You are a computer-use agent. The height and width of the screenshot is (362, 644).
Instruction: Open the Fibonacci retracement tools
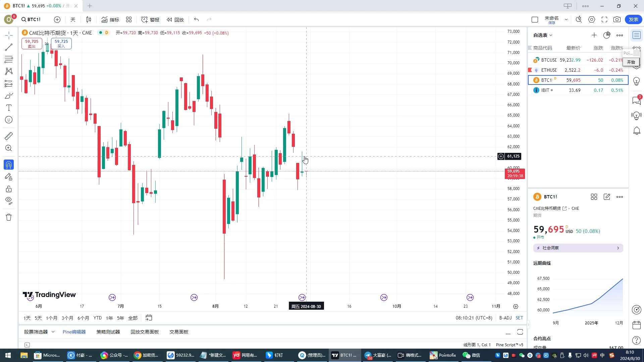(x=9, y=59)
